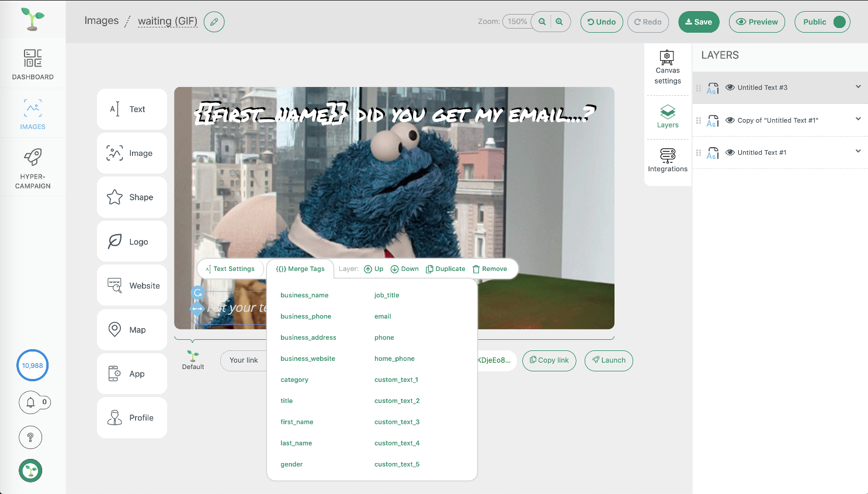Expand 'Copy of Untitled Text #1' layer options
The width and height of the screenshot is (868, 494).
[857, 119]
